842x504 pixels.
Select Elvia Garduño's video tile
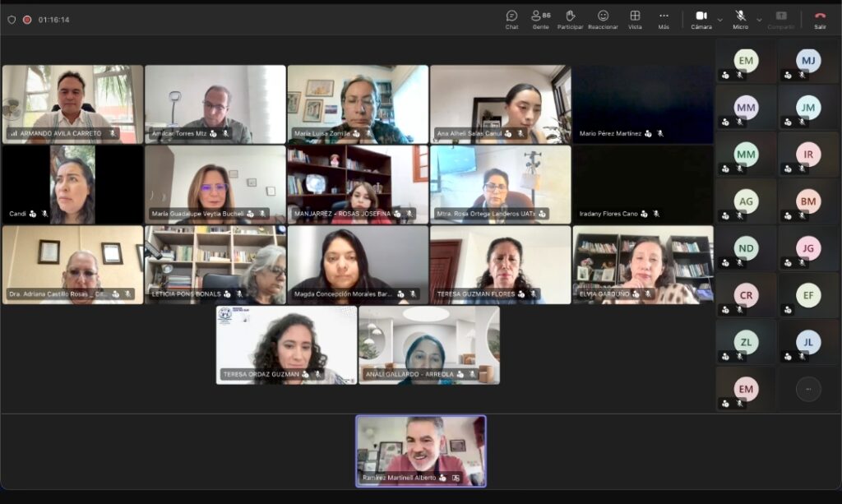(x=643, y=265)
